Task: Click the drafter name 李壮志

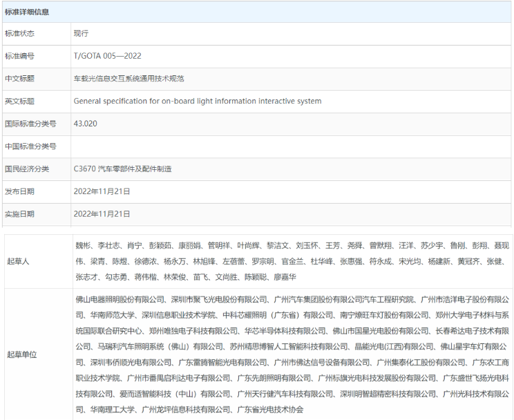Action: [x=108, y=245]
